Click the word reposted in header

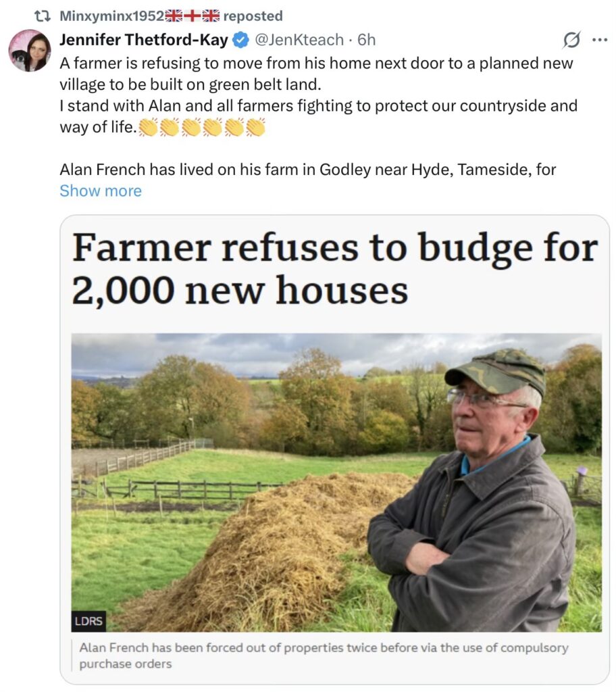pyautogui.click(x=253, y=16)
